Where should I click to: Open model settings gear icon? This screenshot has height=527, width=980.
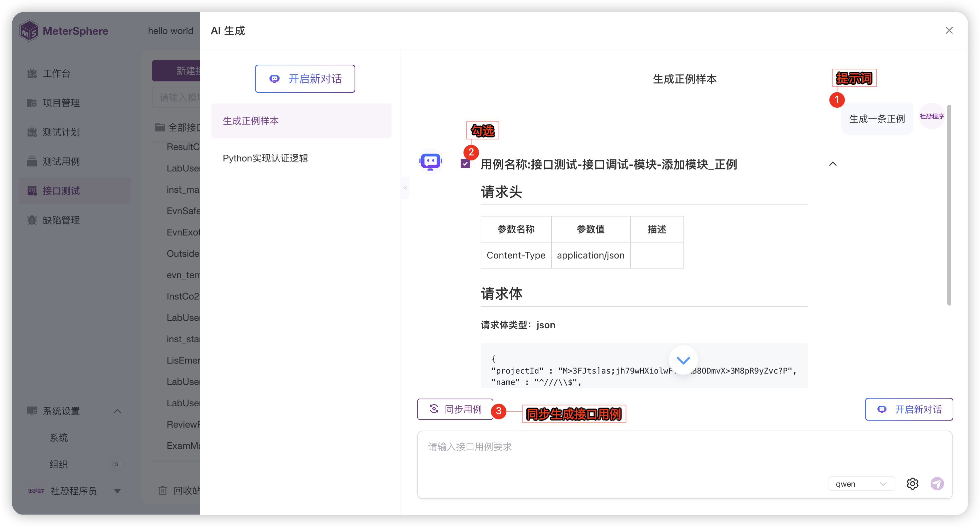pyautogui.click(x=912, y=484)
